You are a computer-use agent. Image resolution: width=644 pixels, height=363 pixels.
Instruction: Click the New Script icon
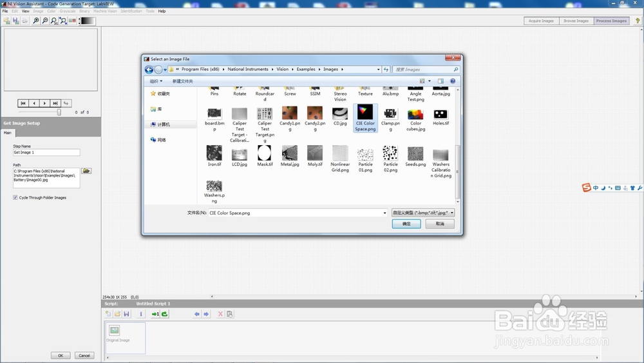pyautogui.click(x=108, y=313)
